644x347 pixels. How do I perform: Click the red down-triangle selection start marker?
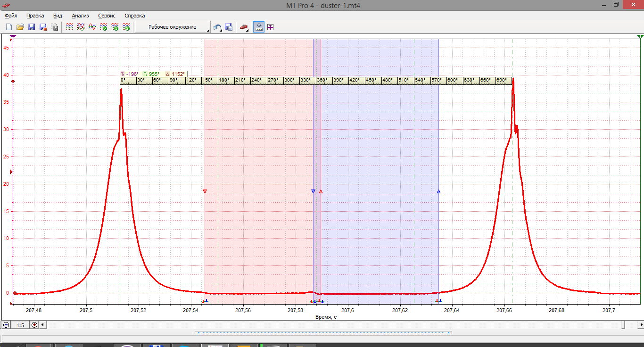click(x=205, y=191)
